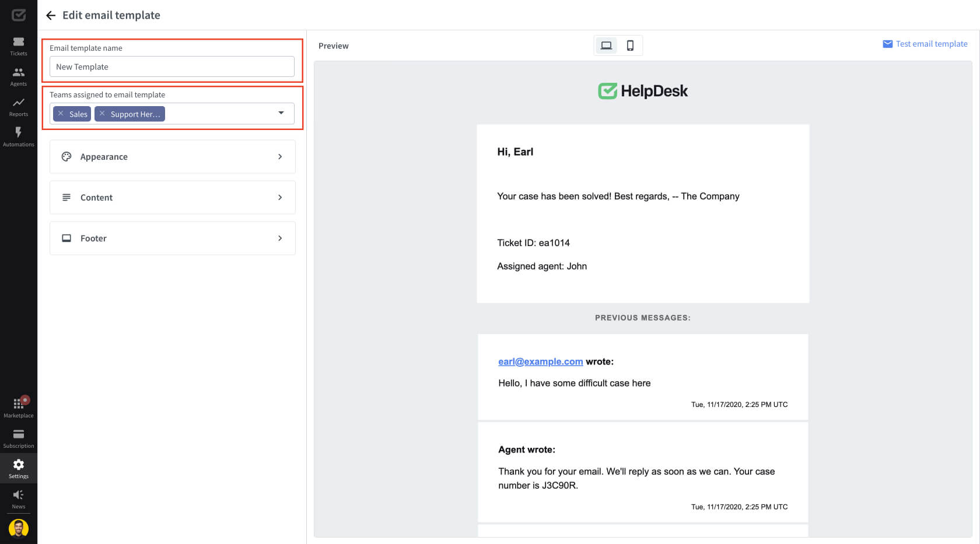This screenshot has width=980, height=544.
Task: Go back using the arrow icon
Action: pyautogui.click(x=51, y=15)
